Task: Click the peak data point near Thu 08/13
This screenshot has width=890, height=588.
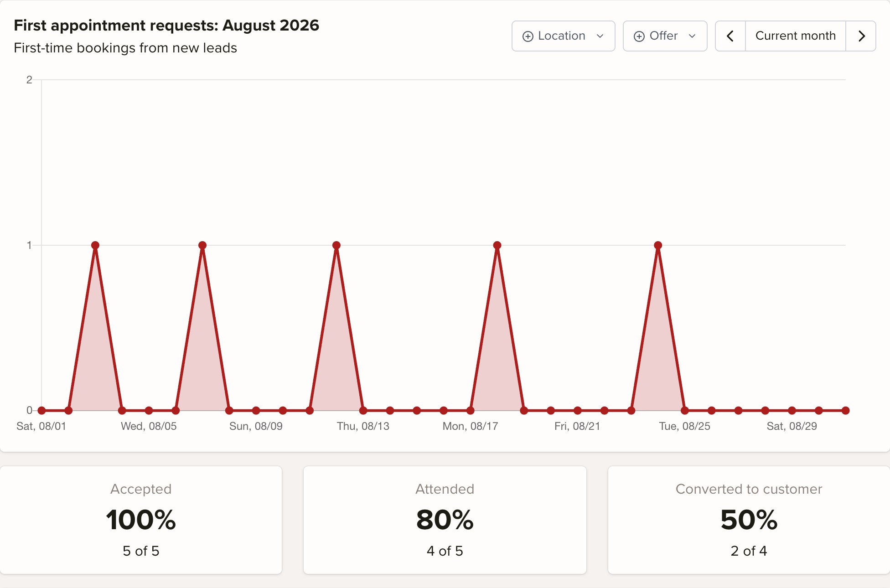Action: point(336,245)
